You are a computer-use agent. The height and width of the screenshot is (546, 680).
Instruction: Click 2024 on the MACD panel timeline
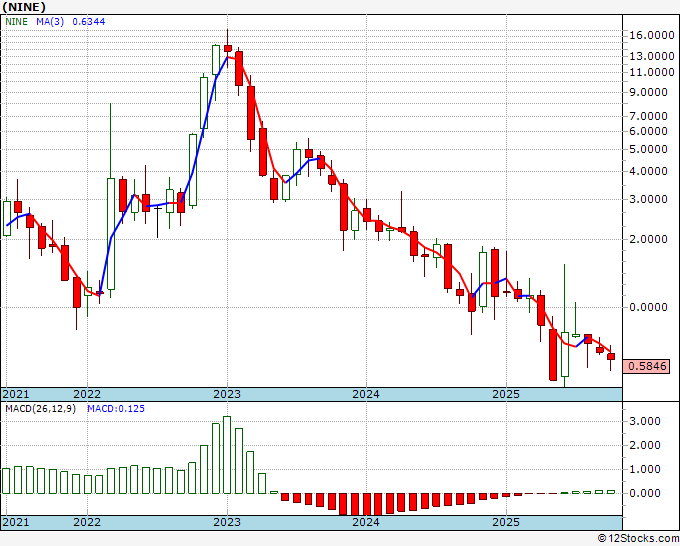[x=365, y=522]
